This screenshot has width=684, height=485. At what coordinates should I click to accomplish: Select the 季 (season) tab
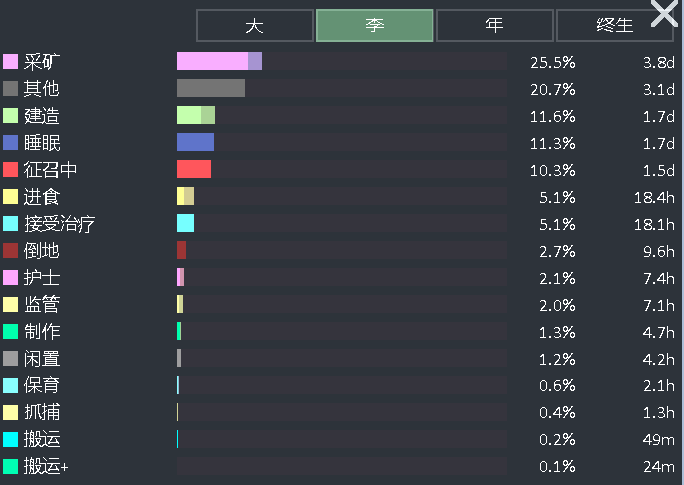pos(375,26)
